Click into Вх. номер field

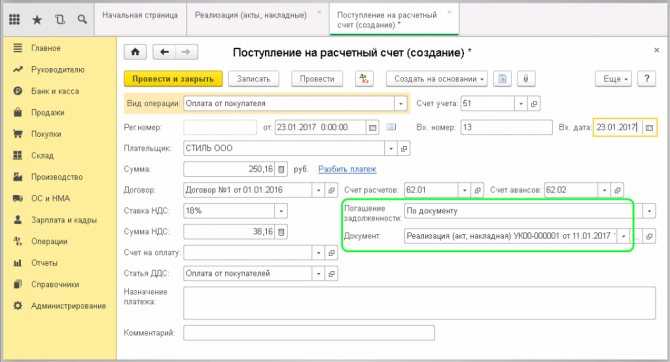[506, 127]
